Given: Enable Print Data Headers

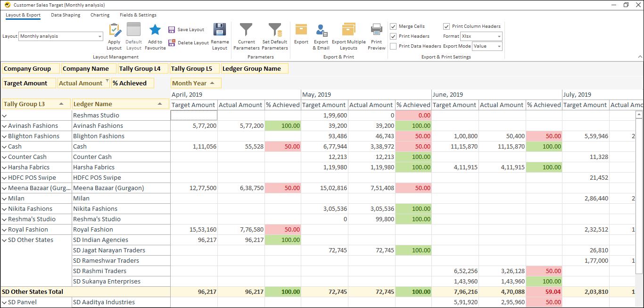Looking at the screenshot, I should [x=393, y=46].
